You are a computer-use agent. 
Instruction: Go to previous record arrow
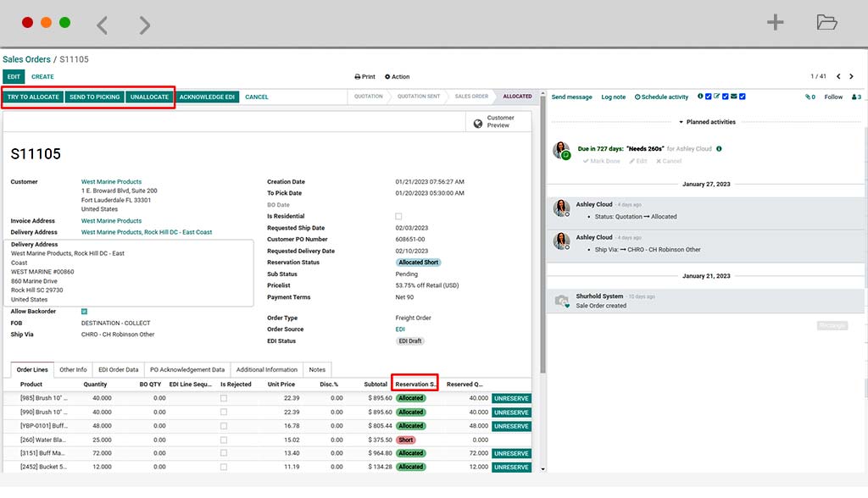838,76
